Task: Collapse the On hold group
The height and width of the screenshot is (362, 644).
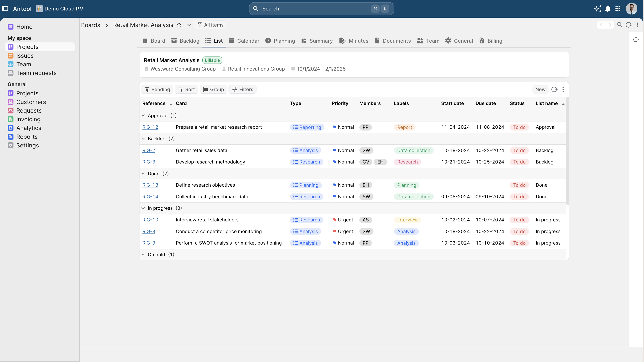Action: coord(143,254)
